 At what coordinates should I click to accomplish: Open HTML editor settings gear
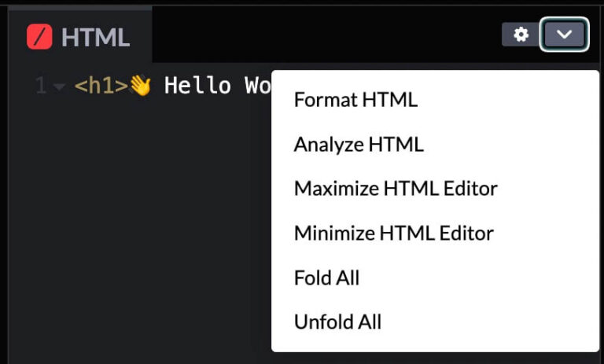520,35
